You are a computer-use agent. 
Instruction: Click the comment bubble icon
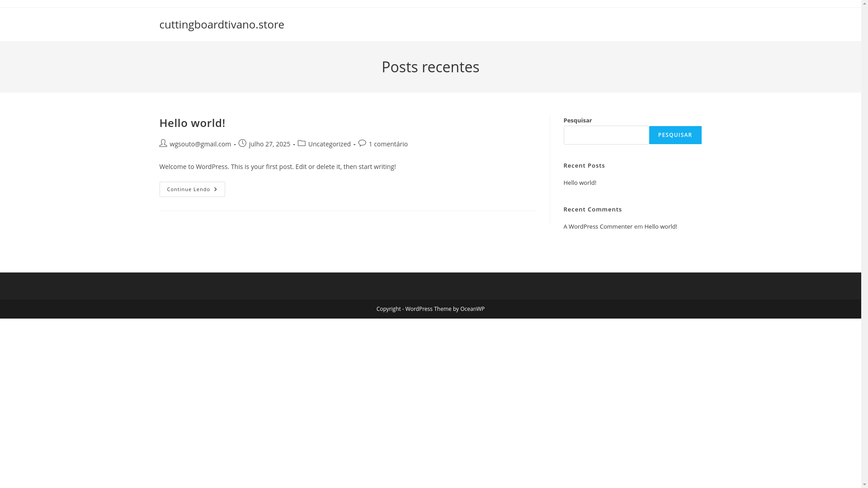[x=362, y=143]
